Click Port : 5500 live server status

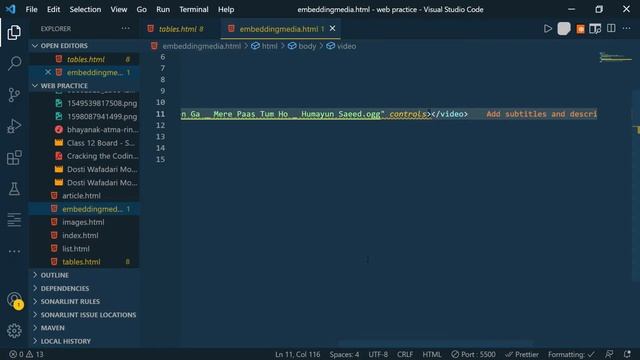[473, 354]
